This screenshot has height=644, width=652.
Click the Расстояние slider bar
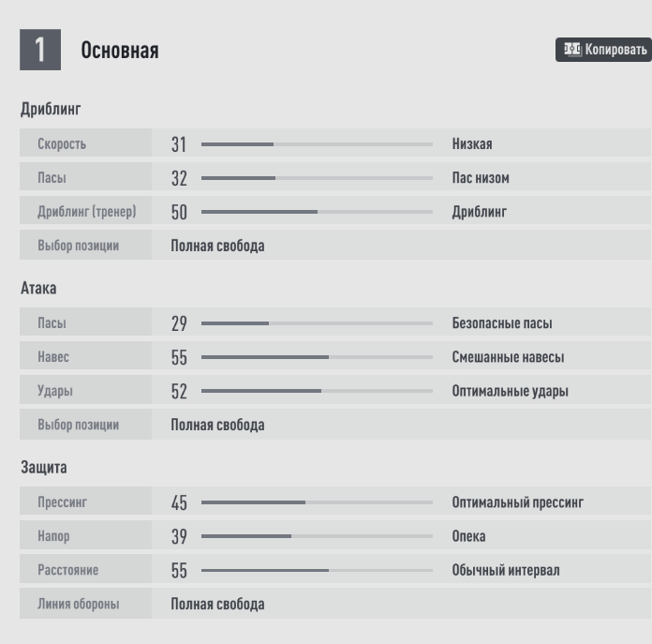[317, 570]
